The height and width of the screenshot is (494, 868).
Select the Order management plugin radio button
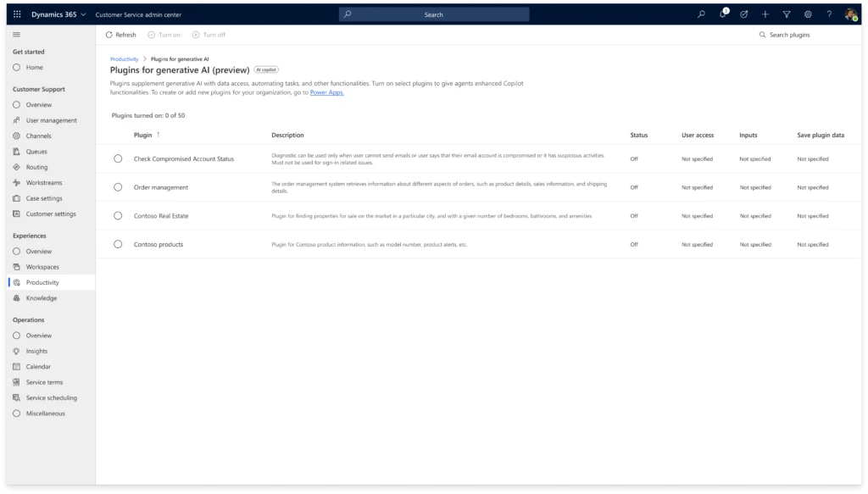[117, 187]
